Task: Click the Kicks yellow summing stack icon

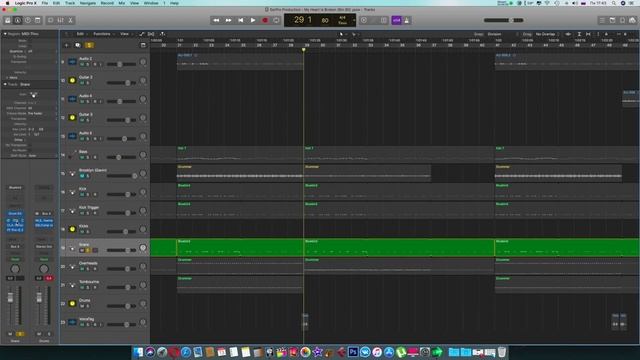Action: (72, 229)
